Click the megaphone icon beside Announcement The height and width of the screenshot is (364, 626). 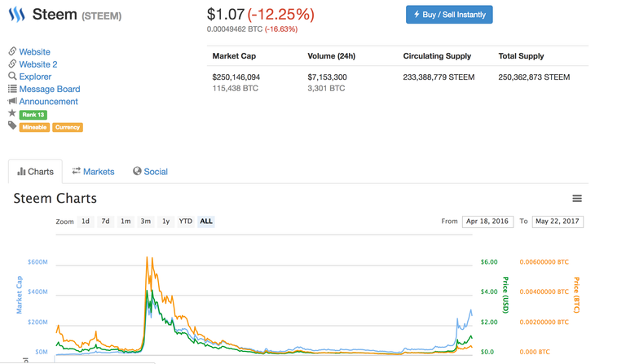click(12, 100)
